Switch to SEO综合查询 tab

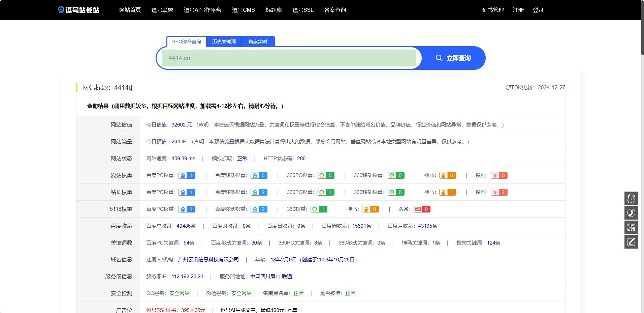pyautogui.click(x=187, y=41)
